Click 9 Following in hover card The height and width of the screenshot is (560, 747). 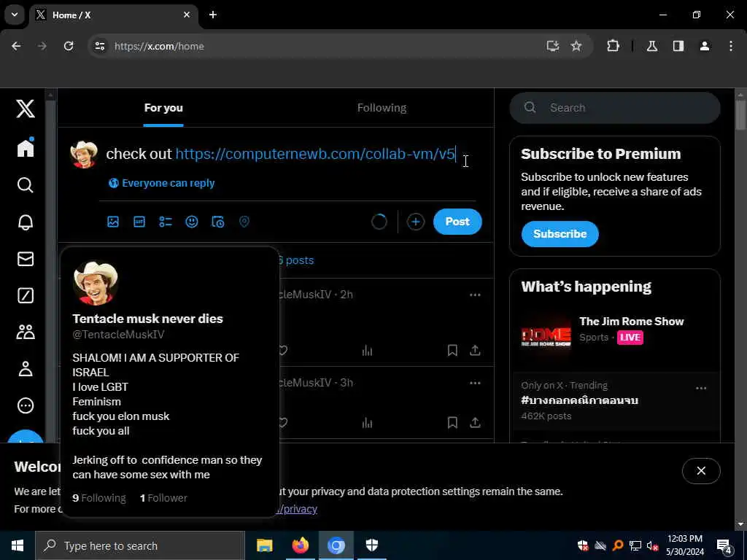[99, 498]
